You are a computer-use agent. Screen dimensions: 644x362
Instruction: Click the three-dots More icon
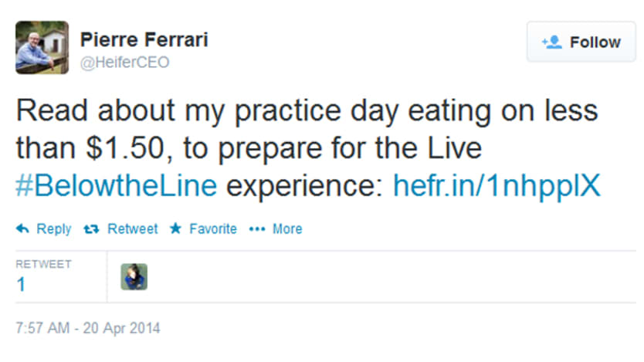click(x=257, y=229)
